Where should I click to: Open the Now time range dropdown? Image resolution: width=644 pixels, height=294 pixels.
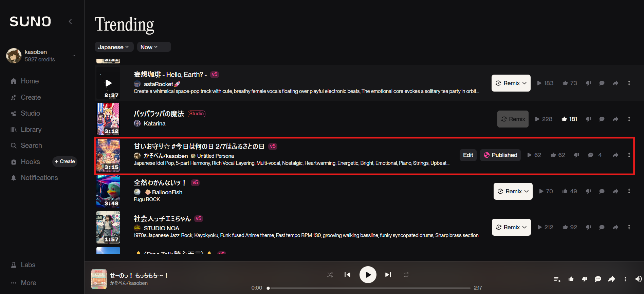pyautogui.click(x=149, y=47)
